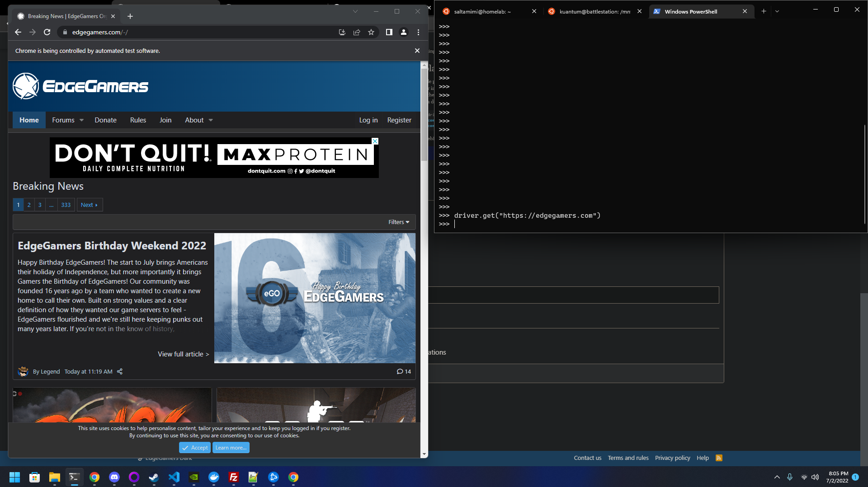The width and height of the screenshot is (868, 487).
Task: Open Legend's author avatar
Action: coord(23,371)
